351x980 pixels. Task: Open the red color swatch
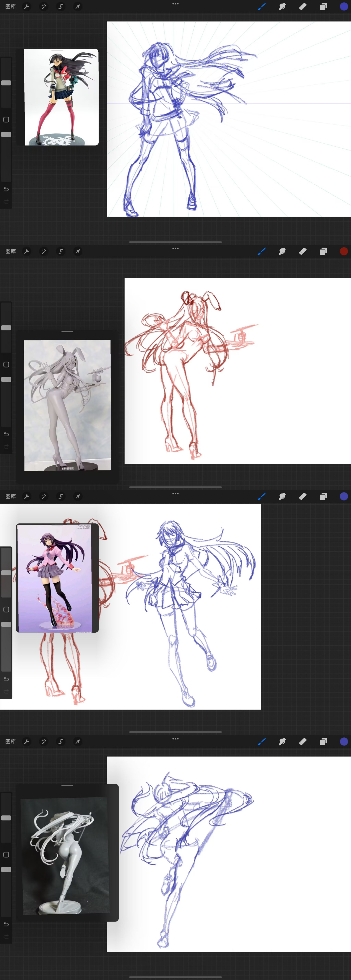pyautogui.click(x=343, y=251)
